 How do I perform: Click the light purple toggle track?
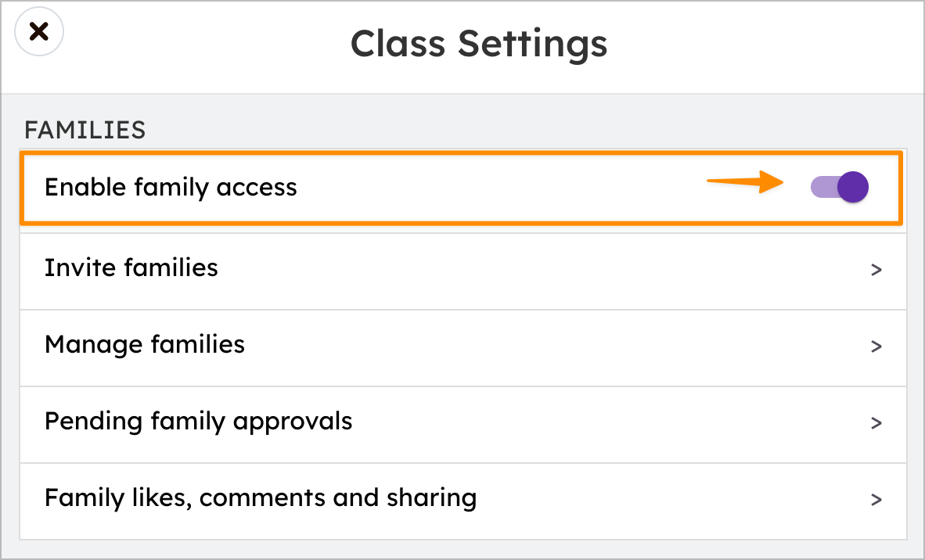(x=823, y=188)
